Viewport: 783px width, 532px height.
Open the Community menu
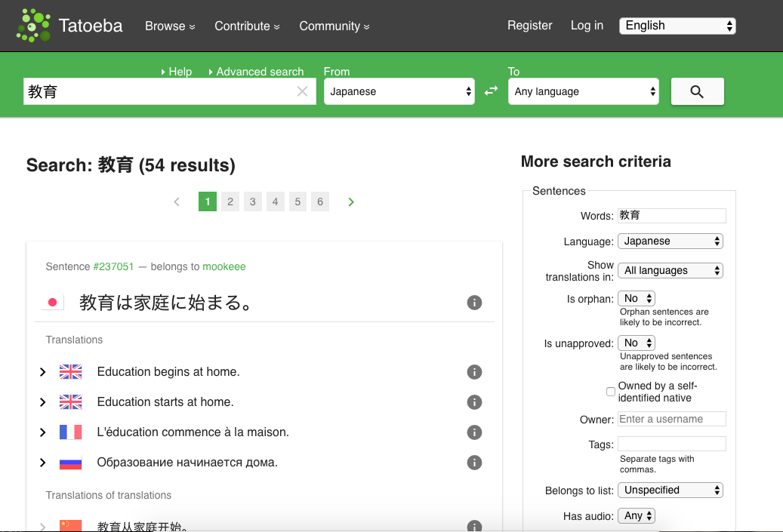(334, 26)
